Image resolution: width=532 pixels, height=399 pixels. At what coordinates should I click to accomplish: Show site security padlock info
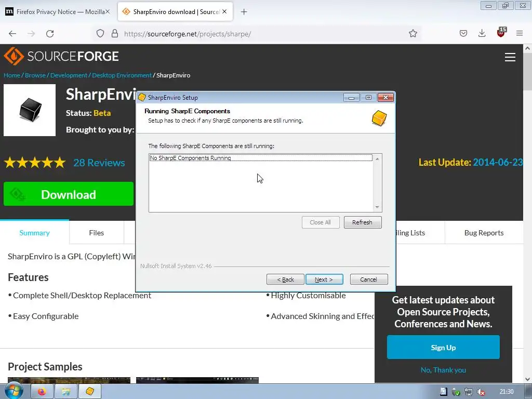point(115,34)
